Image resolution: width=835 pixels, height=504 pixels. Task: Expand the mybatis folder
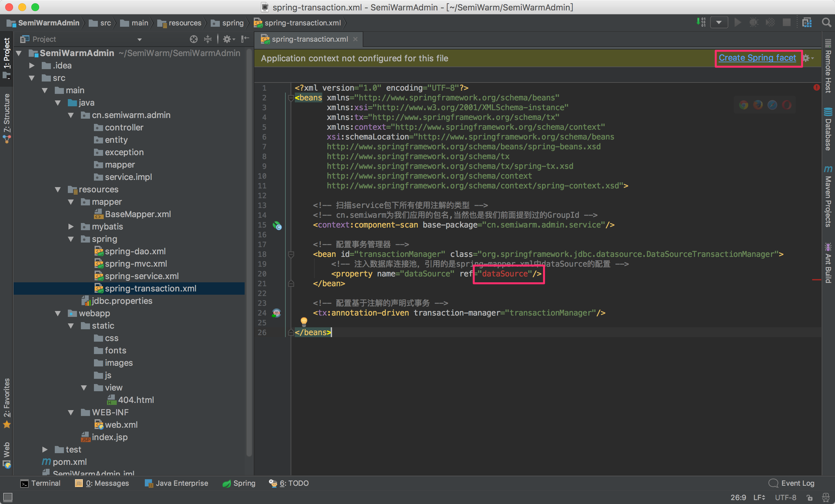[71, 227]
